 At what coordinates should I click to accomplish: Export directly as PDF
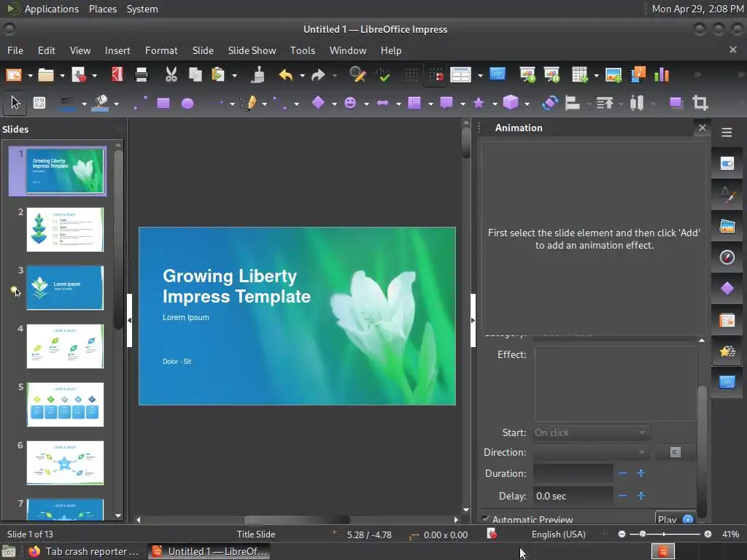(117, 75)
